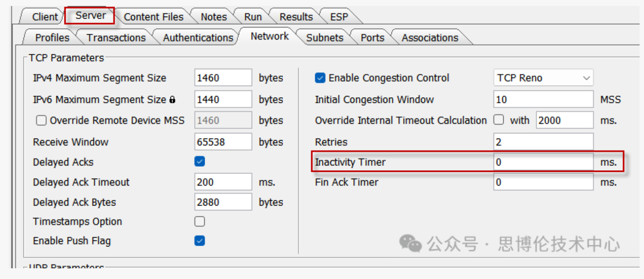The width and height of the screenshot is (644, 279).
Task: Tick Override Internal Timeout Calculation checkbox
Action: coord(499,120)
